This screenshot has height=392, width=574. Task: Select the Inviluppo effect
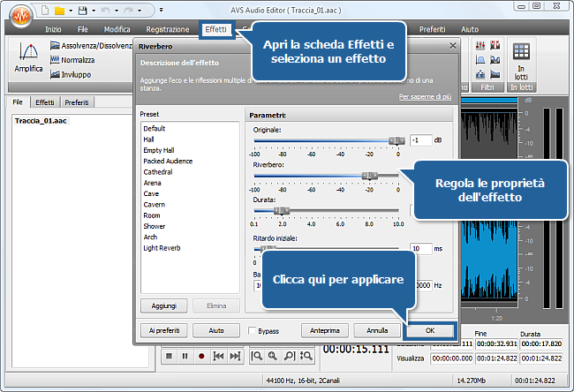(x=71, y=74)
